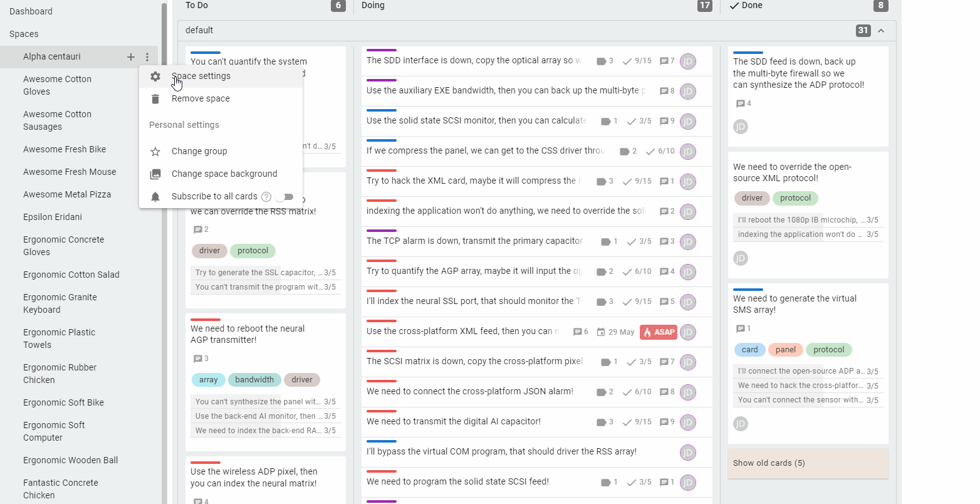The width and height of the screenshot is (980, 504).
Task: Select Space settings from the context menu
Action: (x=201, y=76)
